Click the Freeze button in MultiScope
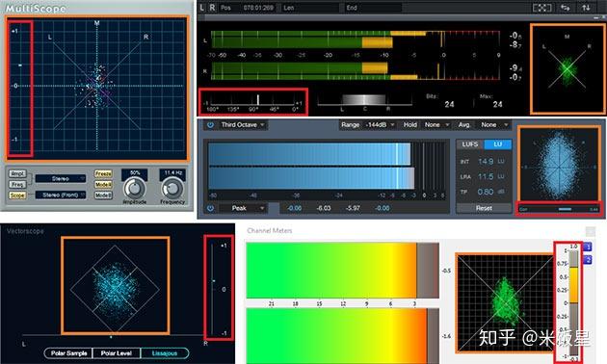Screen dimensions: 607x364 pos(103,173)
